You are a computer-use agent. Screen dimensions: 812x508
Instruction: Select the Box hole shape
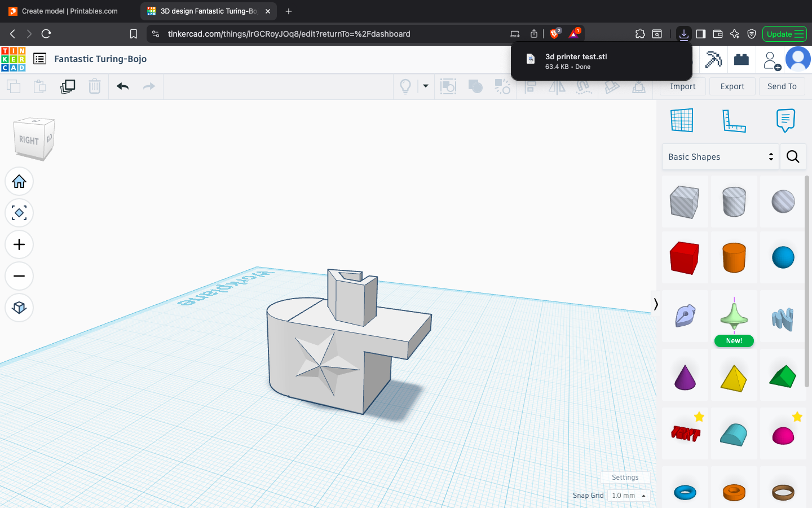point(685,202)
